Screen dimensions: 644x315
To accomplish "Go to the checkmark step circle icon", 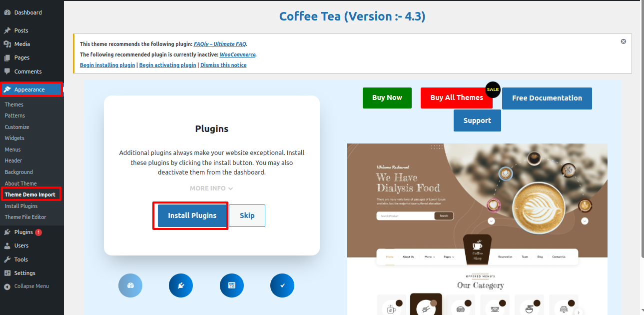I will click(282, 285).
